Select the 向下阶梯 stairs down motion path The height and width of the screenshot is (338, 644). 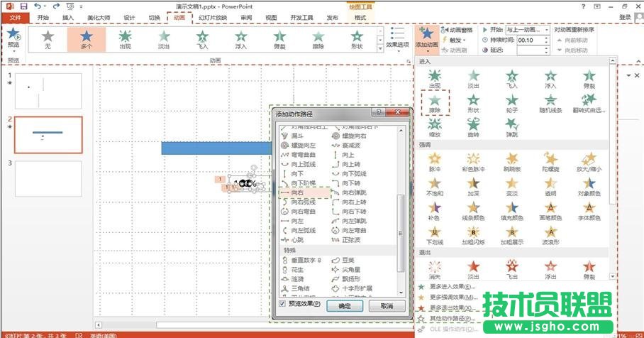pyautogui.click(x=304, y=183)
